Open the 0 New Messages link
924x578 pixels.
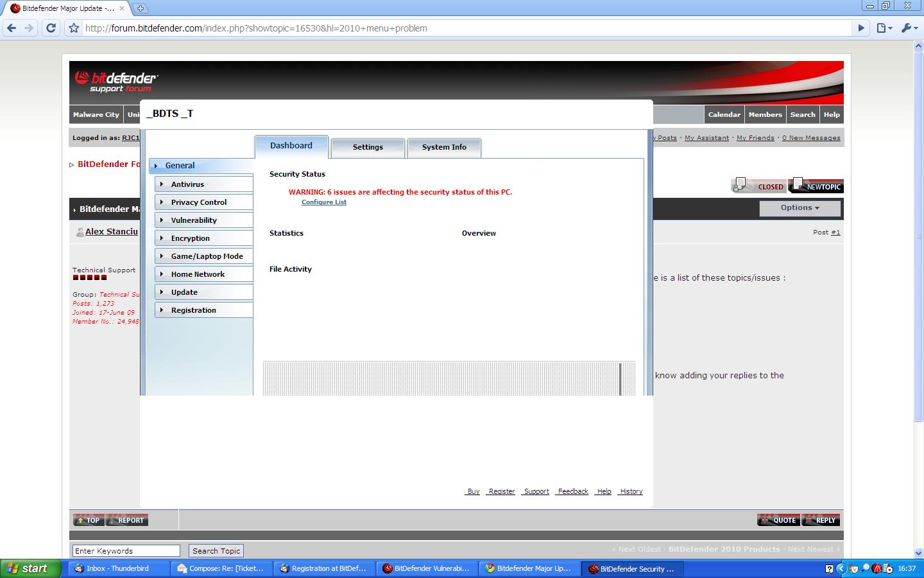click(811, 138)
